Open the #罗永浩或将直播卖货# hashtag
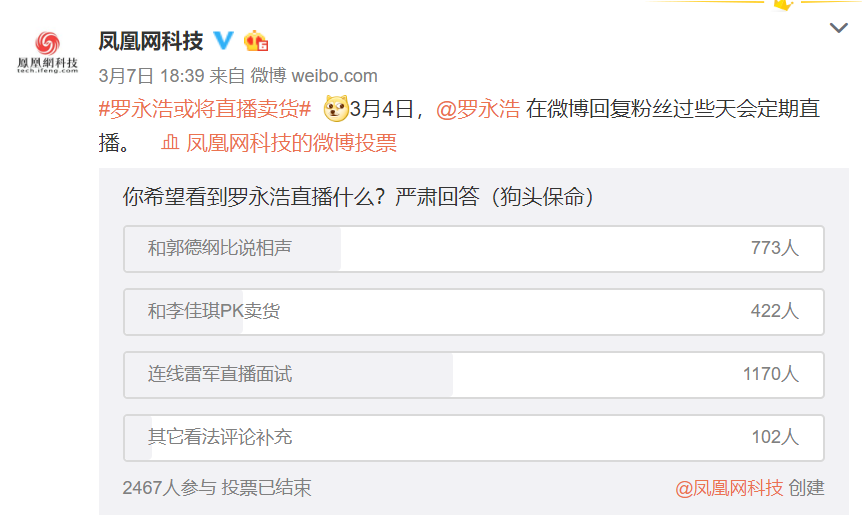Image resolution: width=862 pixels, height=523 pixels. [205, 109]
